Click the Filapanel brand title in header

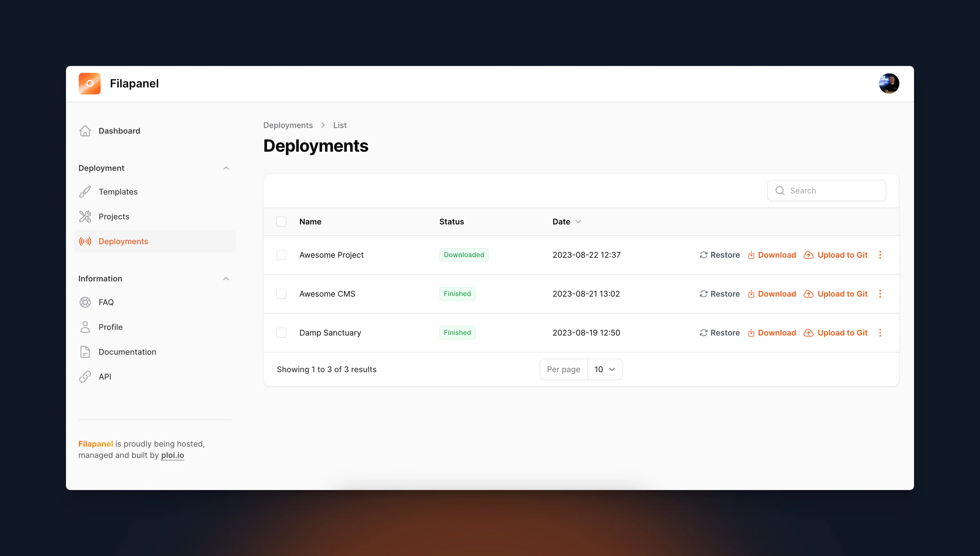pos(134,84)
